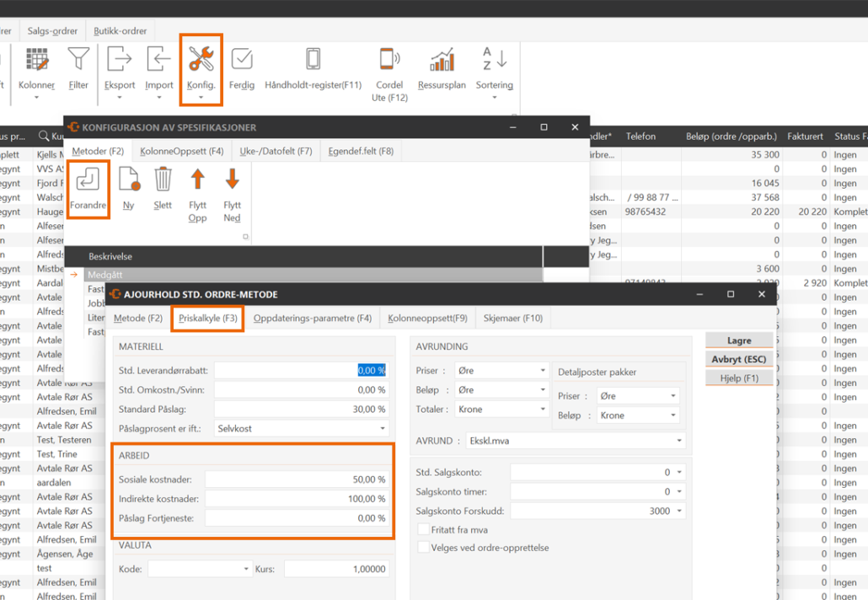
Task: Expand the Sortering dropdown arrow
Action: pos(495,98)
